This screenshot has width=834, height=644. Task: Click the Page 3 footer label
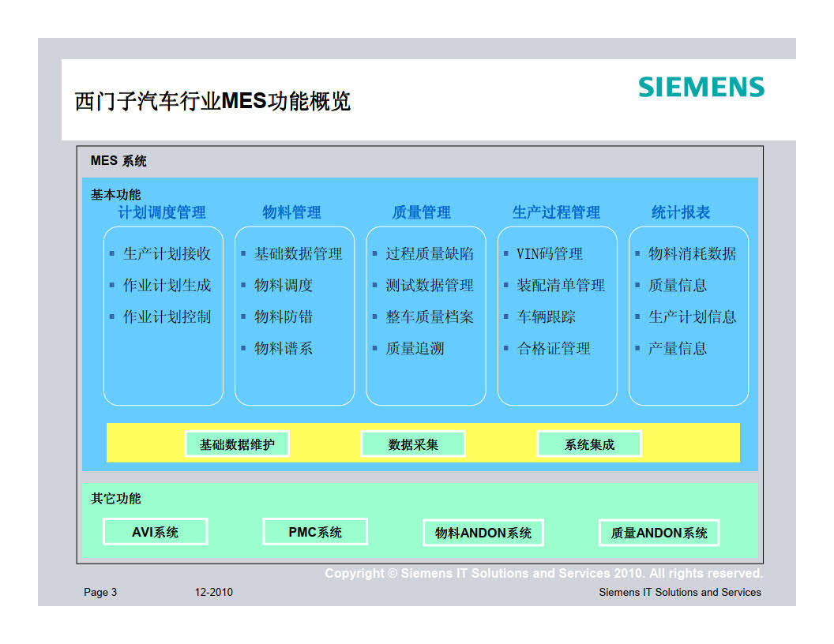click(100, 592)
